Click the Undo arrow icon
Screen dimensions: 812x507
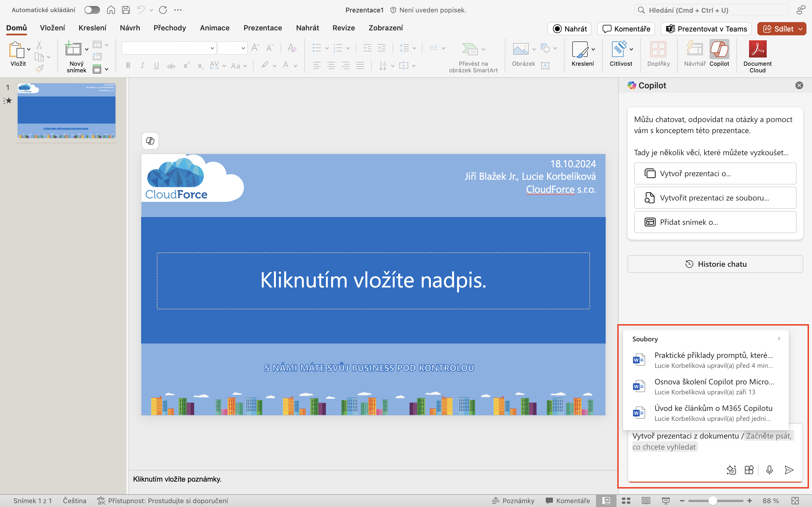click(x=141, y=10)
